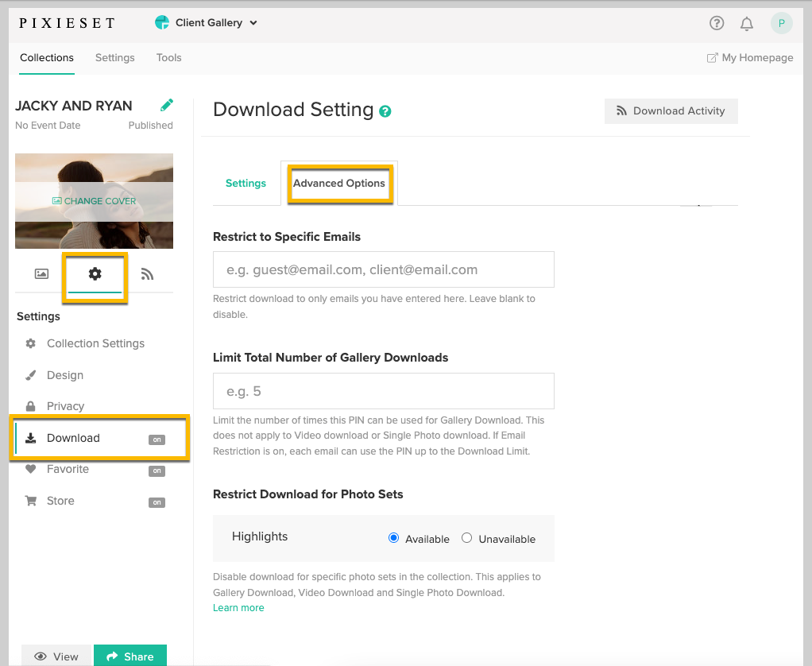This screenshot has height=666, width=812.
Task: Open the photos tab image icon
Action: click(41, 274)
